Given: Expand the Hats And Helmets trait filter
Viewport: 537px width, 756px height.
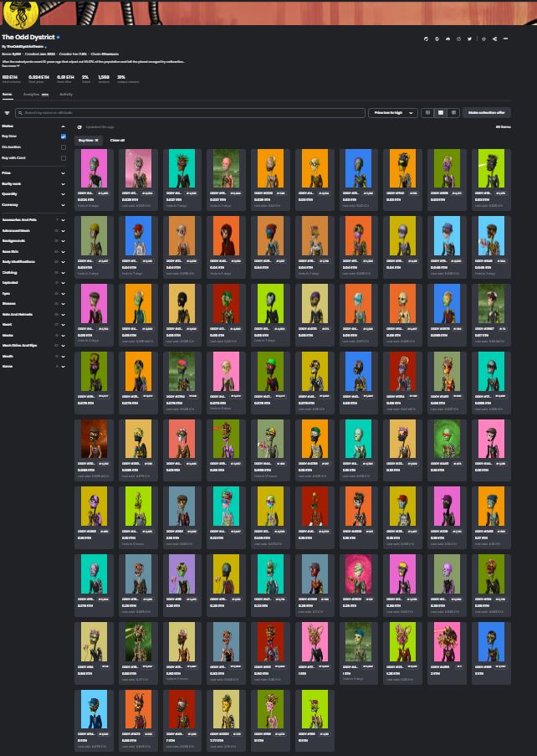Looking at the screenshot, I should 33,314.
